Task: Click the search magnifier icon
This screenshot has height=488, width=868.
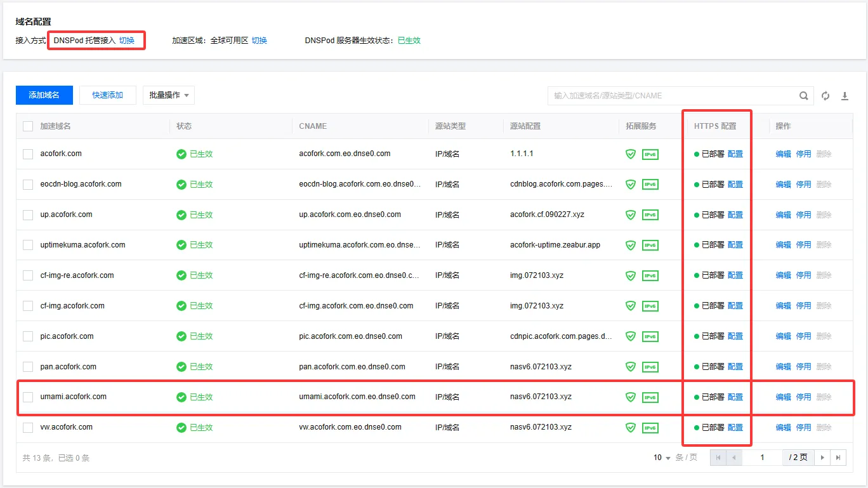Action: [x=803, y=96]
